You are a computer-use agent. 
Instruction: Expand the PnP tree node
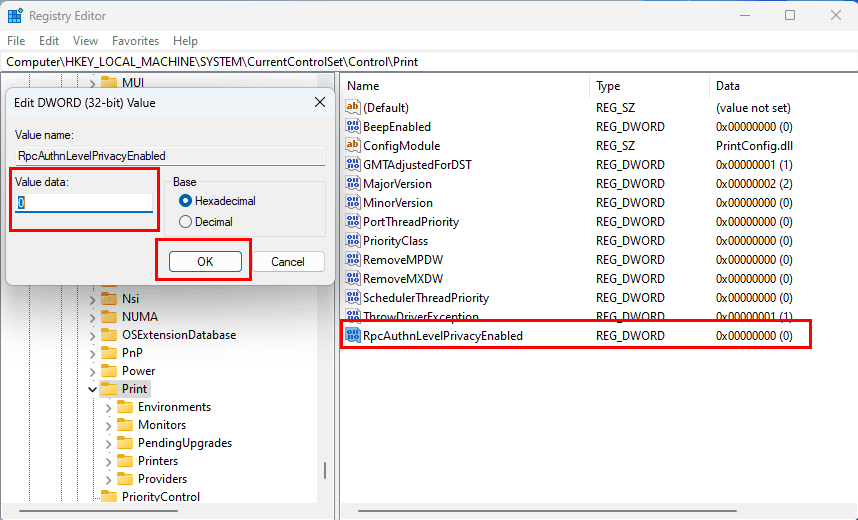pyautogui.click(x=92, y=354)
